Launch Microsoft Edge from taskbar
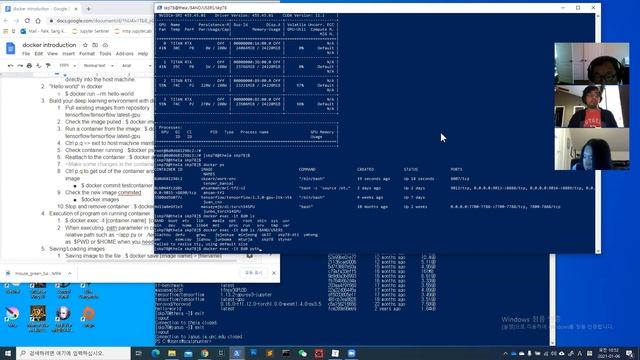Viewport: 640px width, 360px height. point(156,353)
